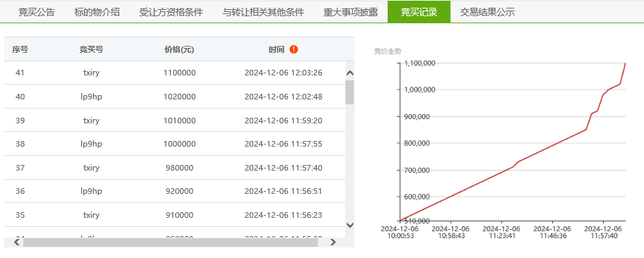Select row number 35 cell
Image resolution: width=644 pixels, height=258 pixels.
pos(20,215)
